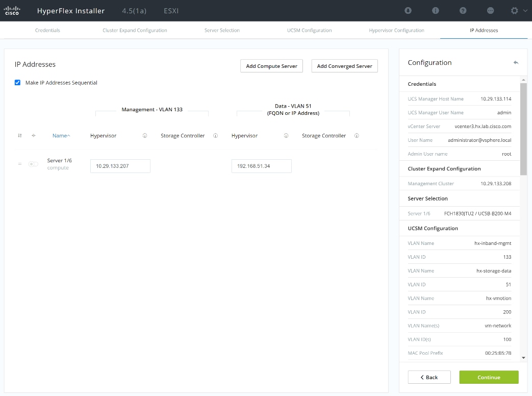Click the HyperFlex Installer title
Viewport: 532px width, 396px height.
coord(71,11)
